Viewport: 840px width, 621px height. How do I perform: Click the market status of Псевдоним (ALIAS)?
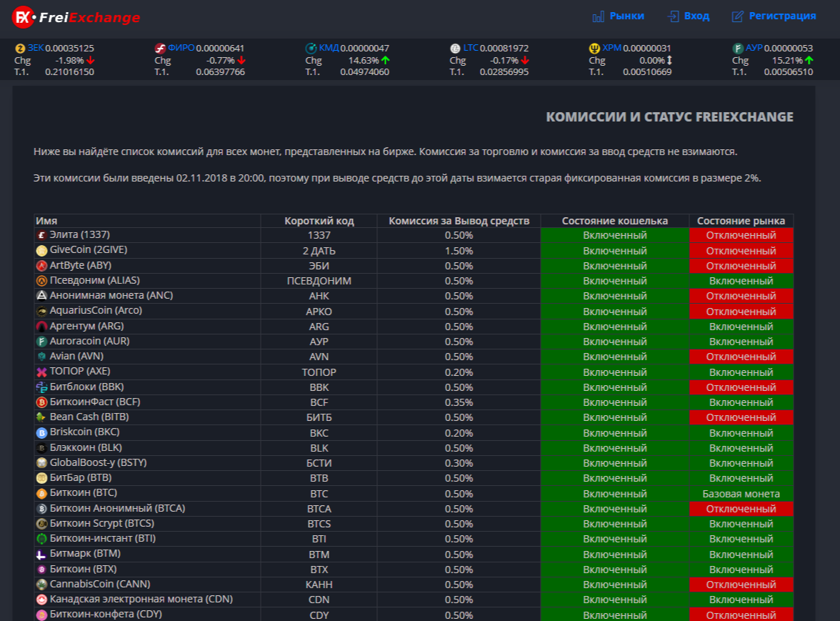[741, 281]
